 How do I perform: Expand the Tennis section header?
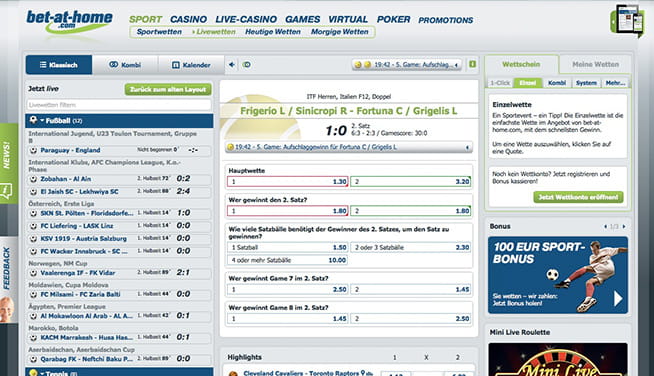pyautogui.click(x=119, y=372)
